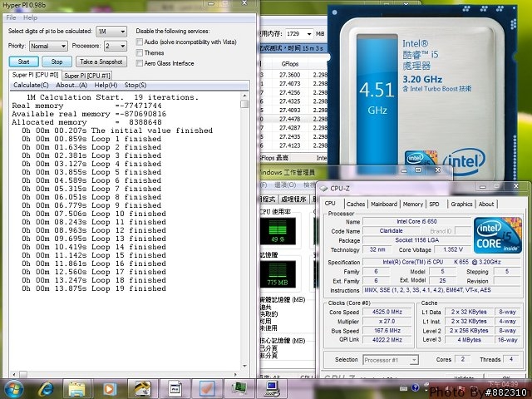Click the GFlops column header

(290, 64)
